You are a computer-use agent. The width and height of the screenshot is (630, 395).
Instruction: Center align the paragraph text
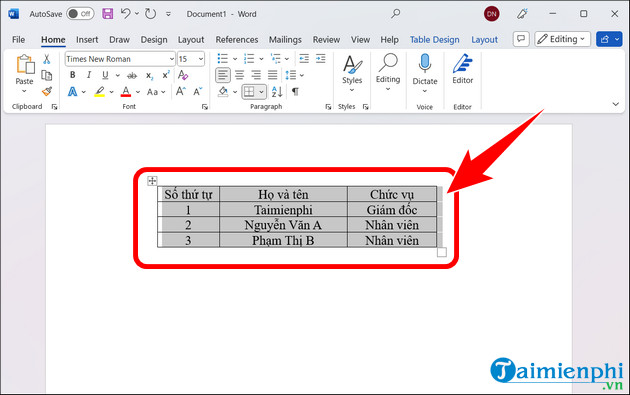coord(239,75)
